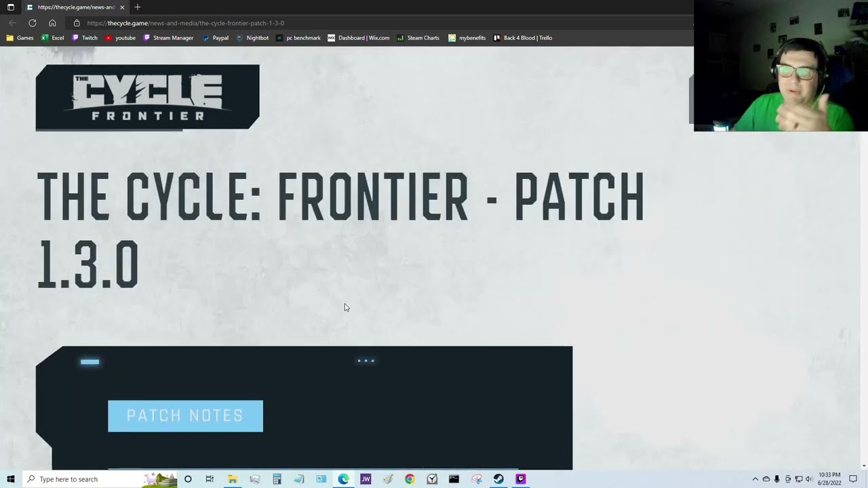Open the Dashboard | Wix.com bookmark
The height and width of the screenshot is (488, 868).
359,38
